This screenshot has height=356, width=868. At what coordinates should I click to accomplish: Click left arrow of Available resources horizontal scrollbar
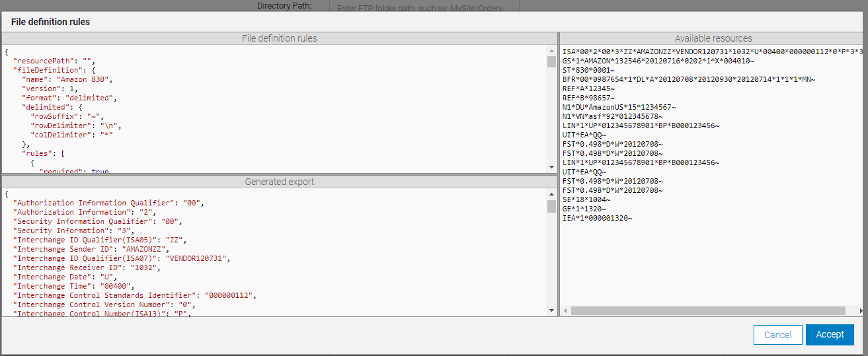pos(565,310)
